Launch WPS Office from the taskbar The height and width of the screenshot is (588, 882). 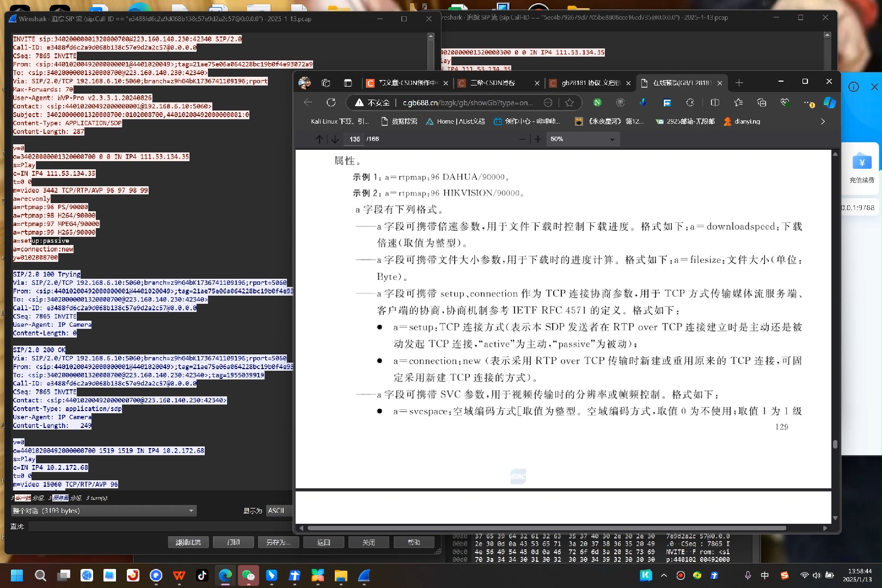(x=179, y=575)
